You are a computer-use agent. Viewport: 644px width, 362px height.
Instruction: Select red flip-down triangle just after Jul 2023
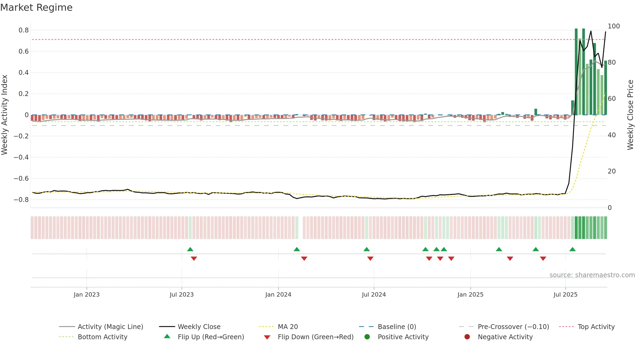pos(194,258)
